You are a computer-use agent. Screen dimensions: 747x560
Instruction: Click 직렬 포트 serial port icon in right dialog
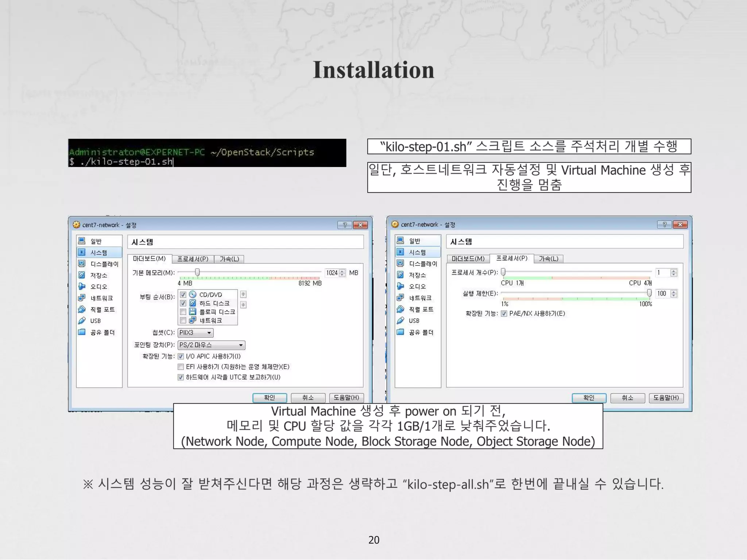click(400, 309)
